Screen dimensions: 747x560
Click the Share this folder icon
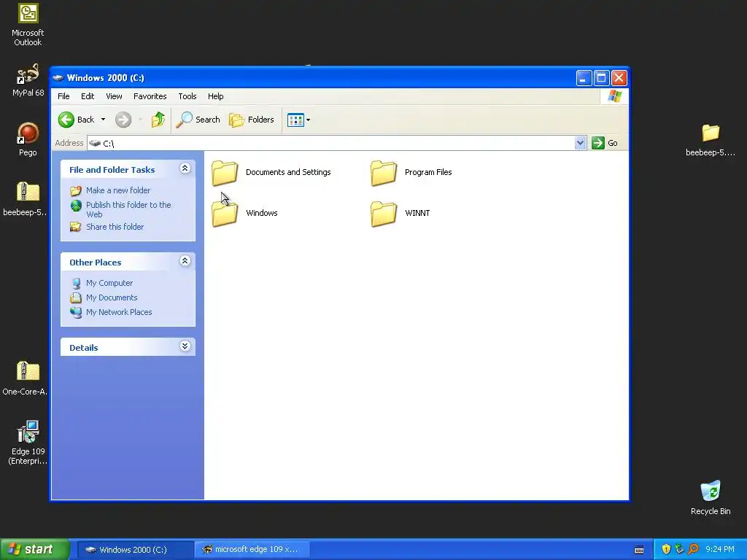coord(76,227)
